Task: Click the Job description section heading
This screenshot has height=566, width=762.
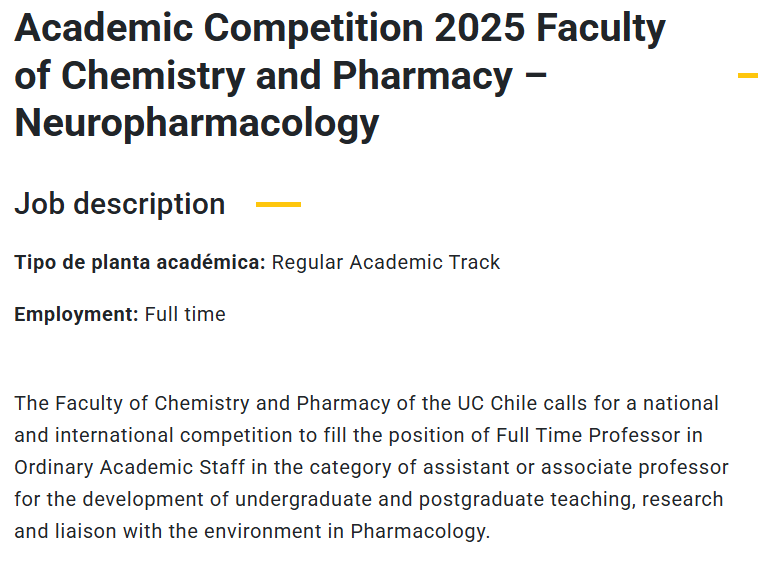Action: pyautogui.click(x=120, y=204)
